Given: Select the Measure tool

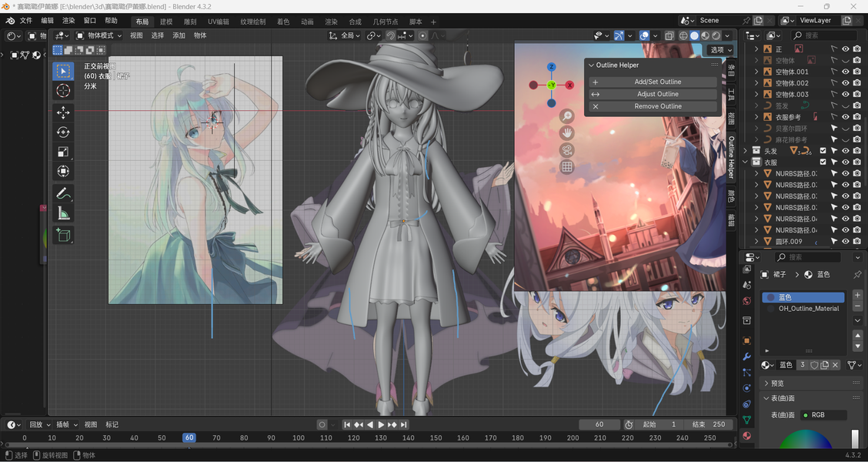Looking at the screenshot, I should pyautogui.click(x=63, y=213).
